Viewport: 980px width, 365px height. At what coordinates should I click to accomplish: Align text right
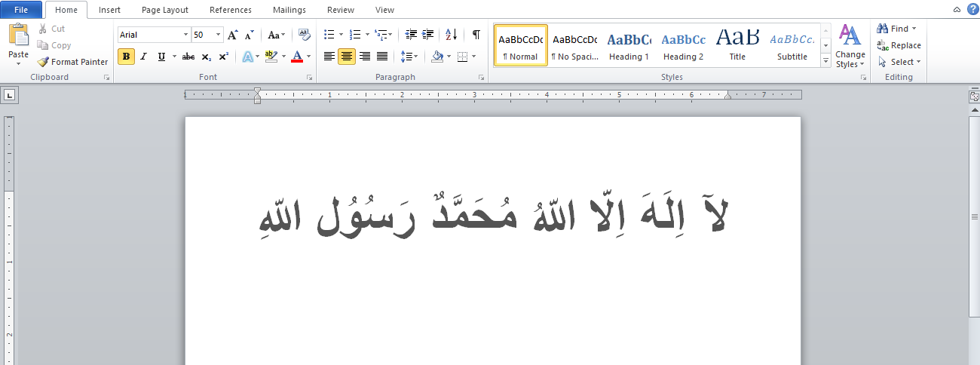[365, 57]
